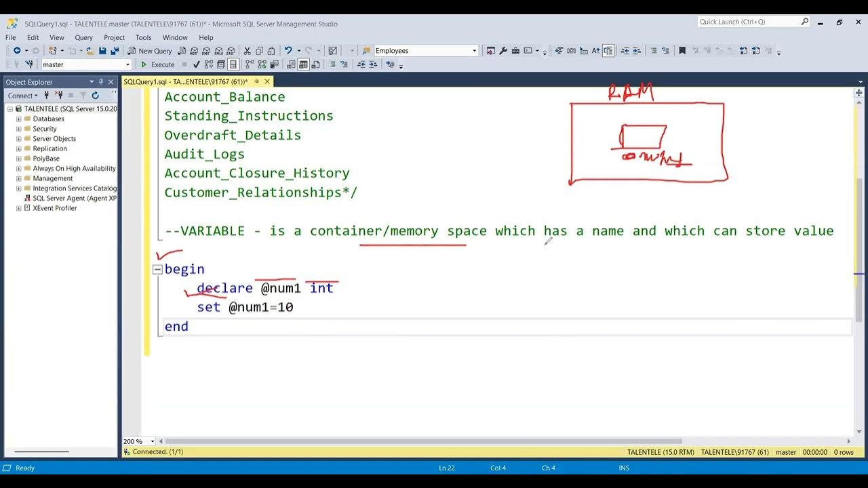
Task: Toggle Results to Text mode
Action: (290, 64)
